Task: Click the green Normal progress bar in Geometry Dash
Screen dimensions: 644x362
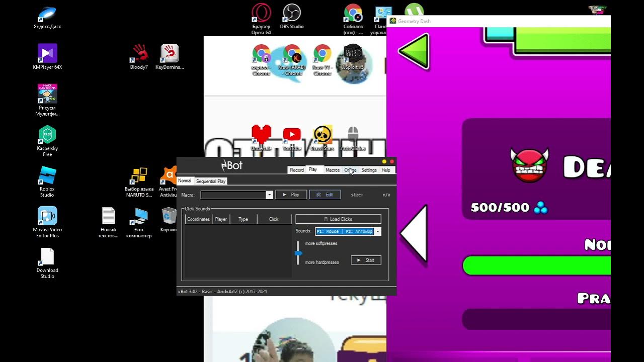Action: coord(536,265)
